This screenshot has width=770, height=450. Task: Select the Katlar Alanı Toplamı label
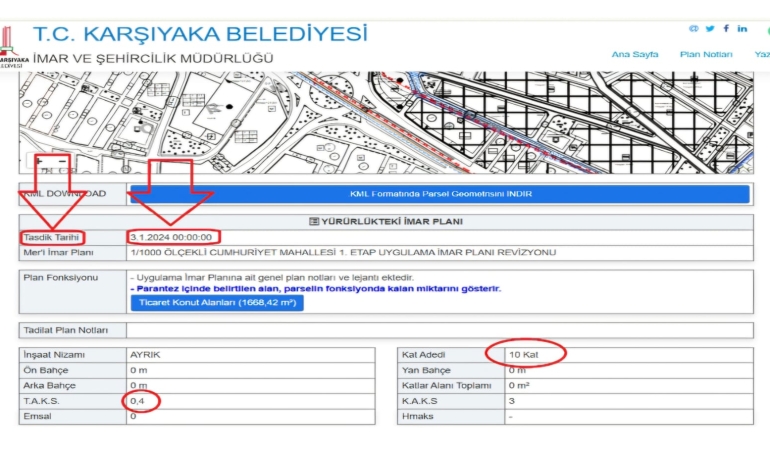pos(446,386)
